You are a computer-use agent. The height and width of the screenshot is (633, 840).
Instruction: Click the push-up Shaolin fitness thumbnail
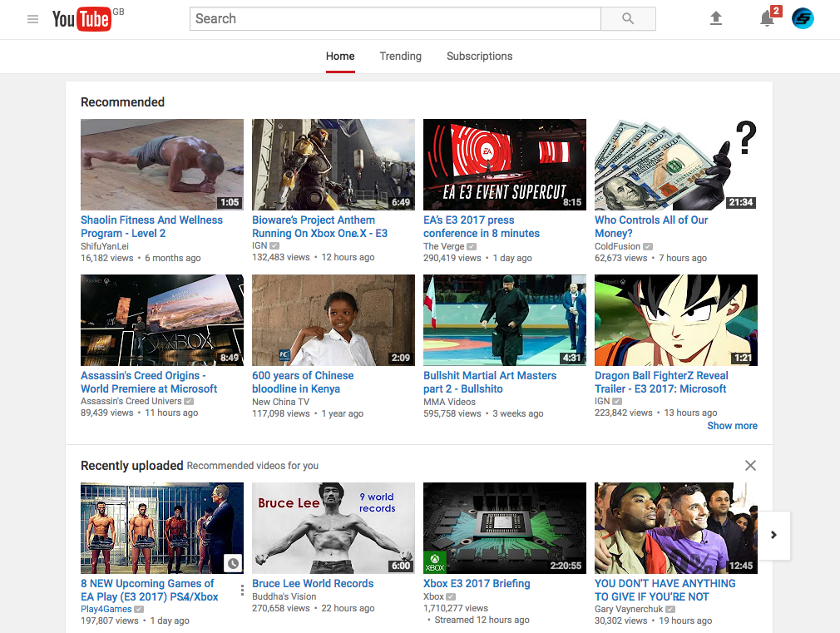coord(162,165)
